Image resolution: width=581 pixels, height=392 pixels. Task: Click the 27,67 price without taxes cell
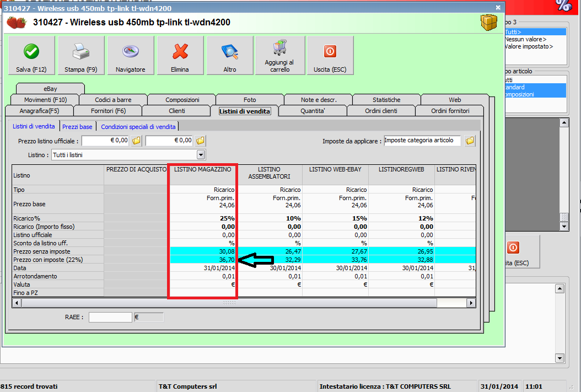coord(335,251)
